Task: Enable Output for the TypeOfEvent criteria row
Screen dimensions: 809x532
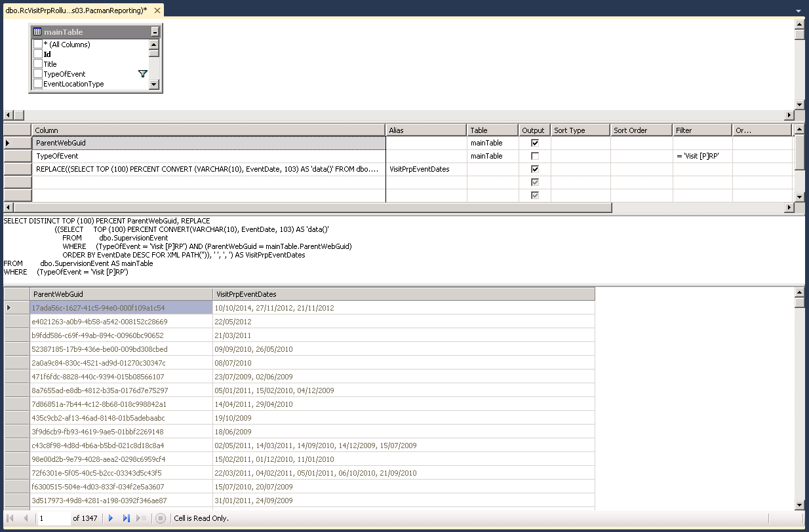Action: (x=534, y=156)
